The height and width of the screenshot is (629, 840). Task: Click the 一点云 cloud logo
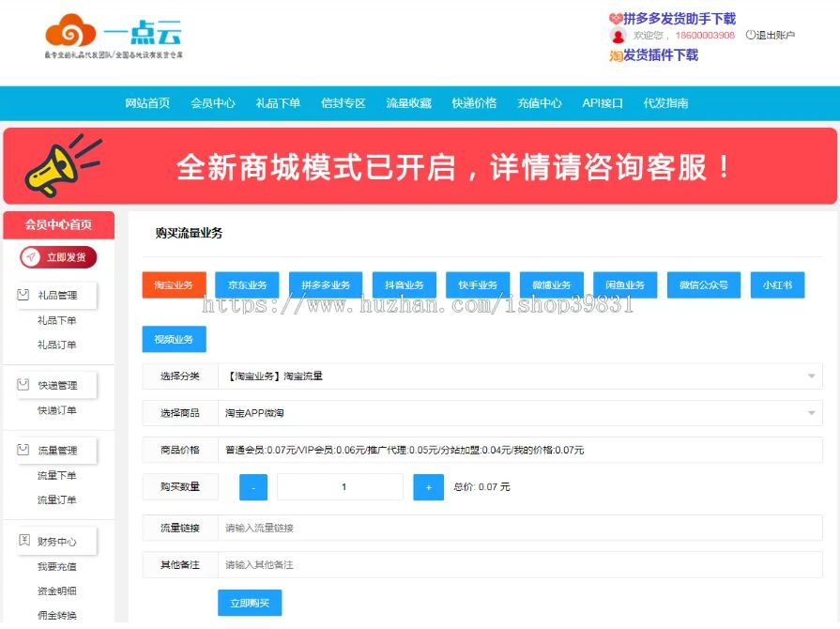point(114,36)
